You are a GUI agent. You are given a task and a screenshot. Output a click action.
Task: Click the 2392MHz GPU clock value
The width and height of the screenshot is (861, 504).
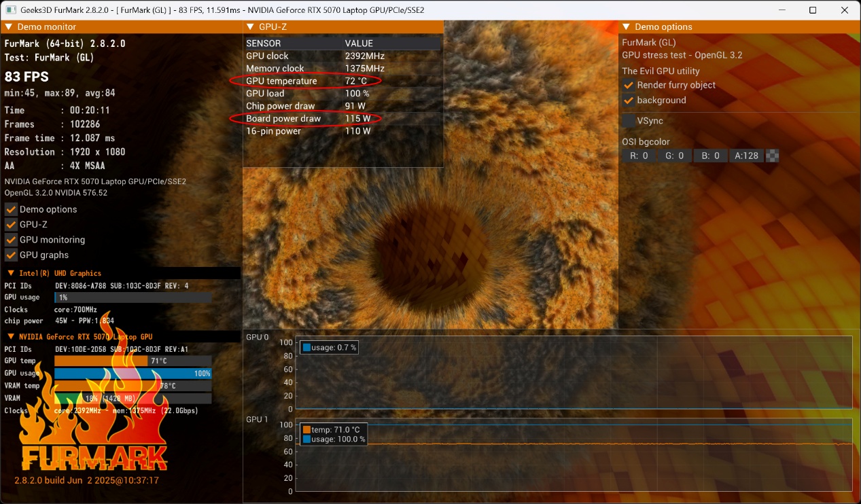(x=364, y=56)
